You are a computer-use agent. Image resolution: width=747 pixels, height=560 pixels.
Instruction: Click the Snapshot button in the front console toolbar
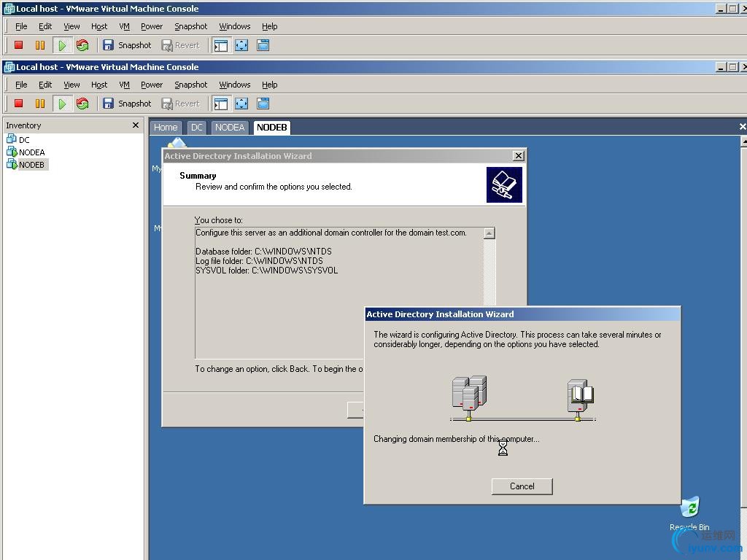(x=127, y=104)
